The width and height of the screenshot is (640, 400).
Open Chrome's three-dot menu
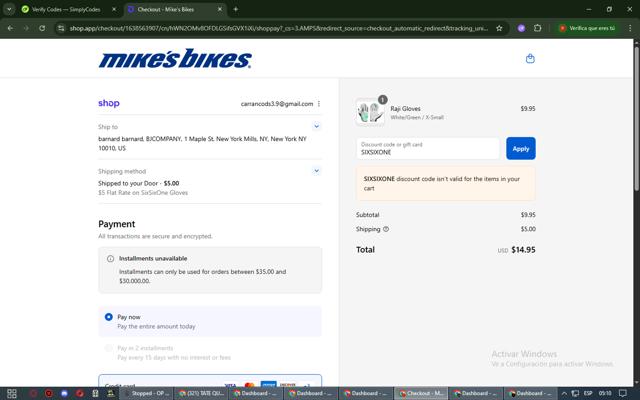coord(630,28)
